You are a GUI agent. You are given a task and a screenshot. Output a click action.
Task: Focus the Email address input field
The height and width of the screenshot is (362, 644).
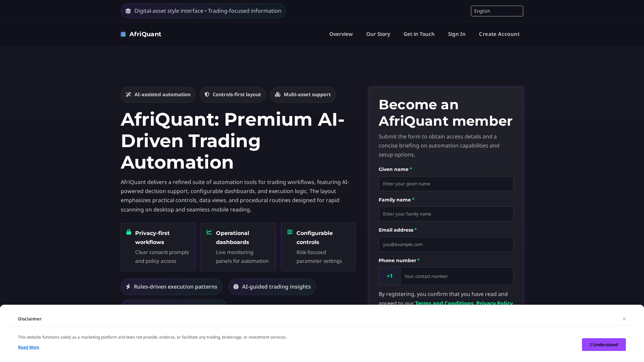(x=446, y=244)
